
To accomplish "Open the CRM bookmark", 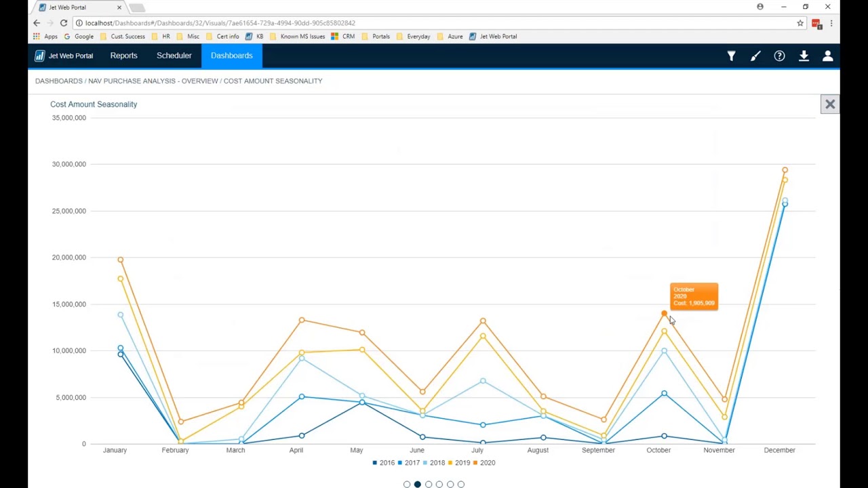I will click(x=343, y=37).
